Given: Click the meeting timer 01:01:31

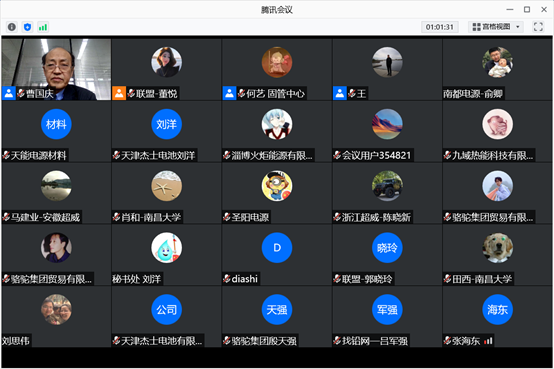Looking at the screenshot, I should pos(440,27).
